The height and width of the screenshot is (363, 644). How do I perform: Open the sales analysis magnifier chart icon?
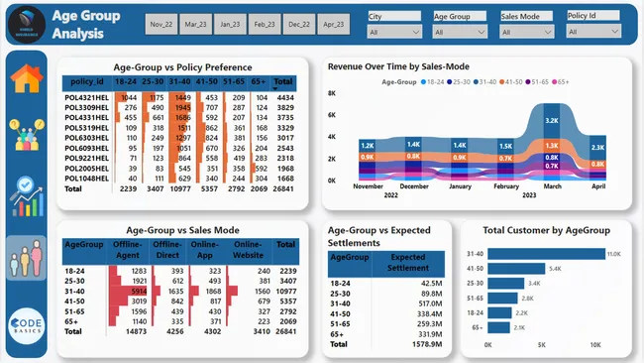(27, 196)
